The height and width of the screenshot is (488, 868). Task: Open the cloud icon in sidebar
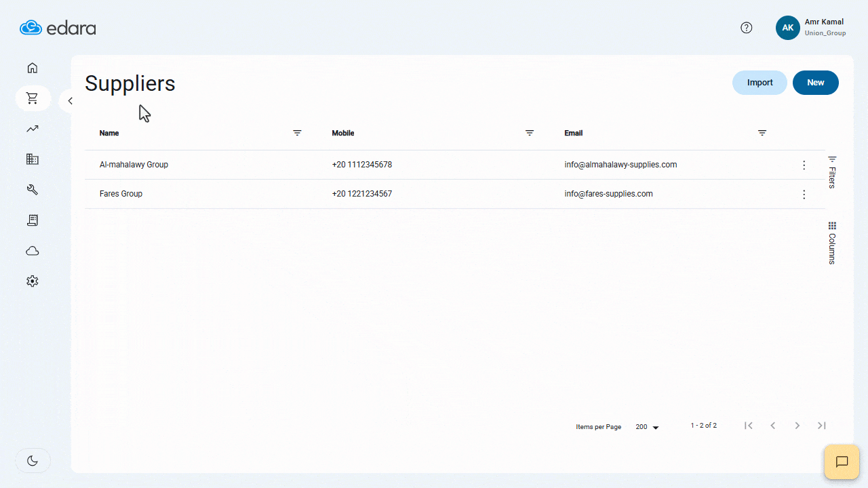[32, 251]
